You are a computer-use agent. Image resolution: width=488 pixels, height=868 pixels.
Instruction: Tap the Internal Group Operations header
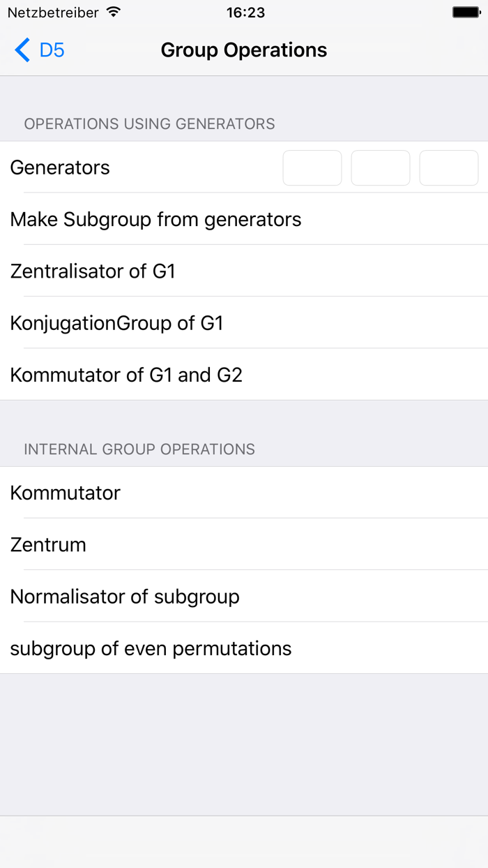coord(139,449)
